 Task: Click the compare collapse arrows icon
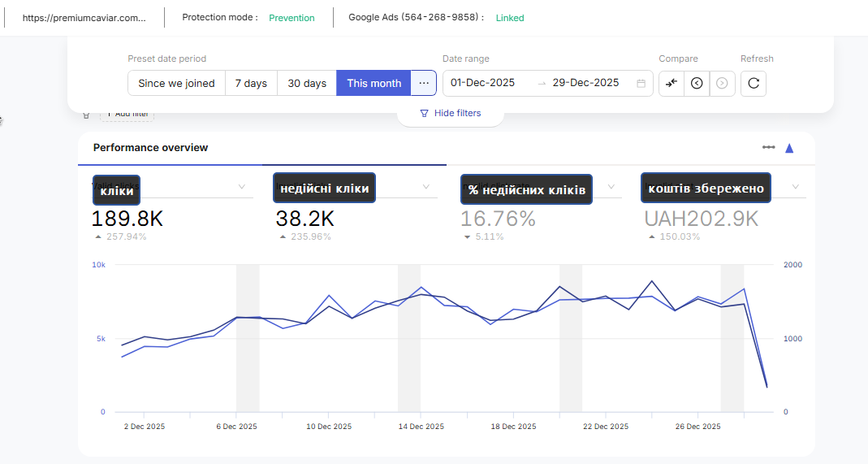[671, 83]
